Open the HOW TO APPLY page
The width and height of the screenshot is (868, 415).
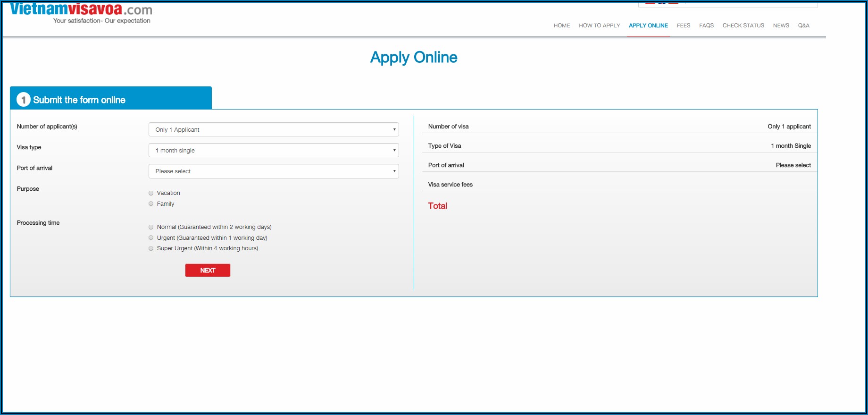pyautogui.click(x=599, y=25)
